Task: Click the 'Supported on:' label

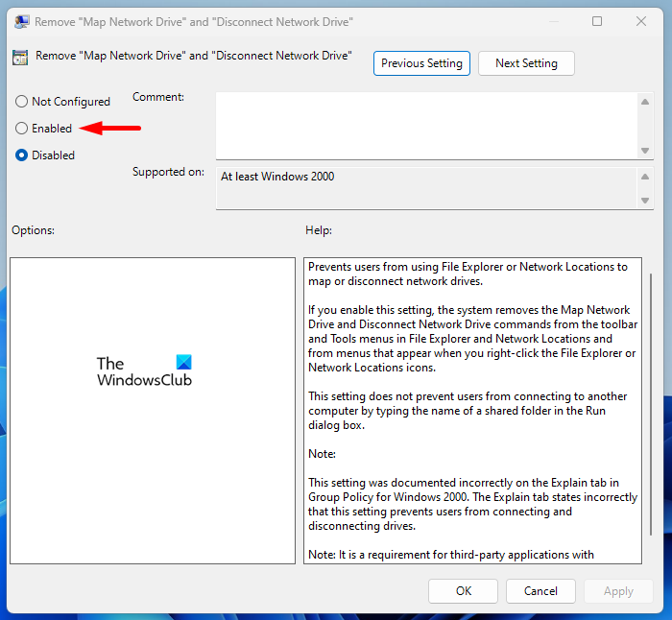Action: point(168,172)
